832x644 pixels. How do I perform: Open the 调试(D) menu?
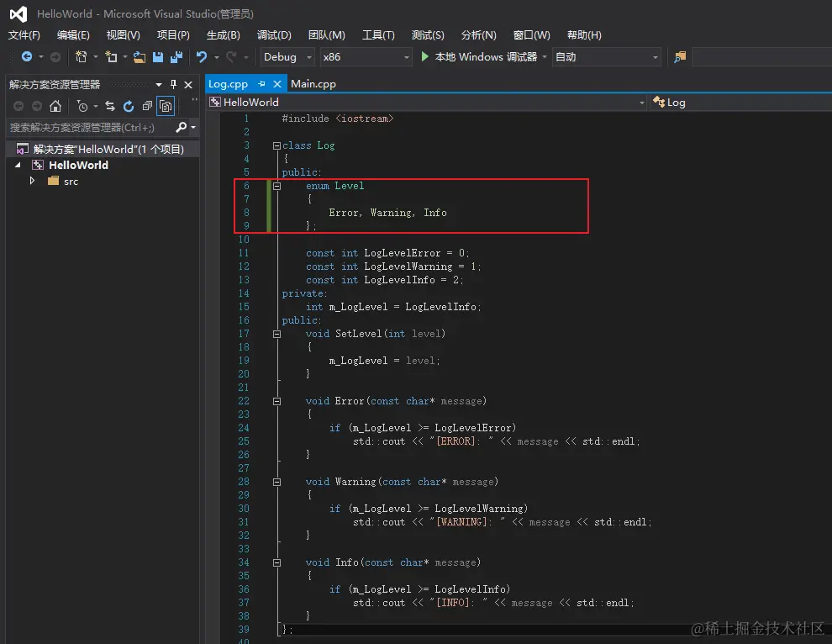274,35
